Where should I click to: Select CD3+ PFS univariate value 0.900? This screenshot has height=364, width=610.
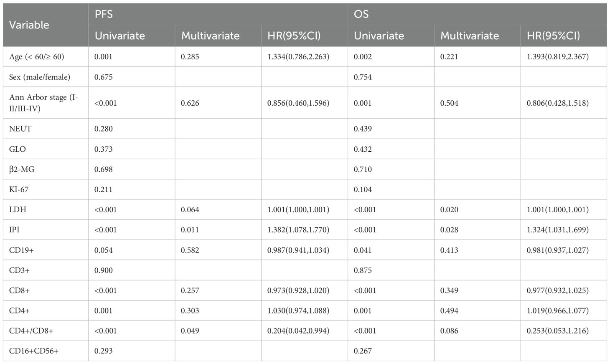[104, 270]
